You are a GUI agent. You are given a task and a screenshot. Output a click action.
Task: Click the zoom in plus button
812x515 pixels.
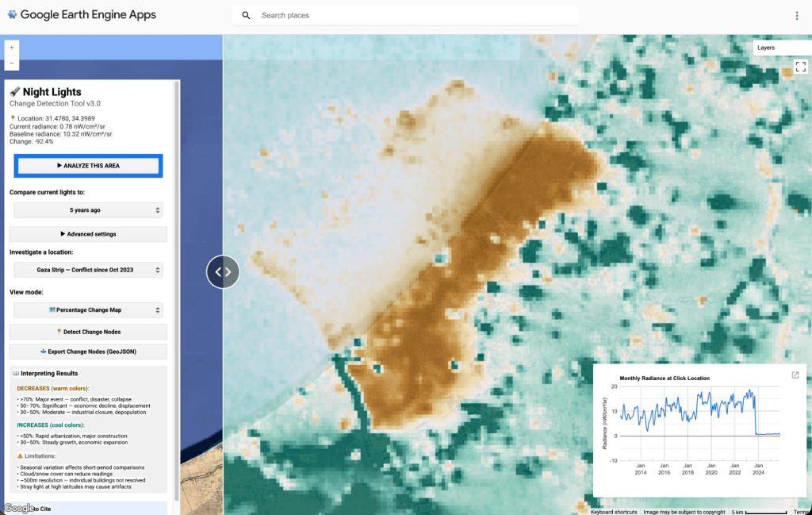coord(12,48)
